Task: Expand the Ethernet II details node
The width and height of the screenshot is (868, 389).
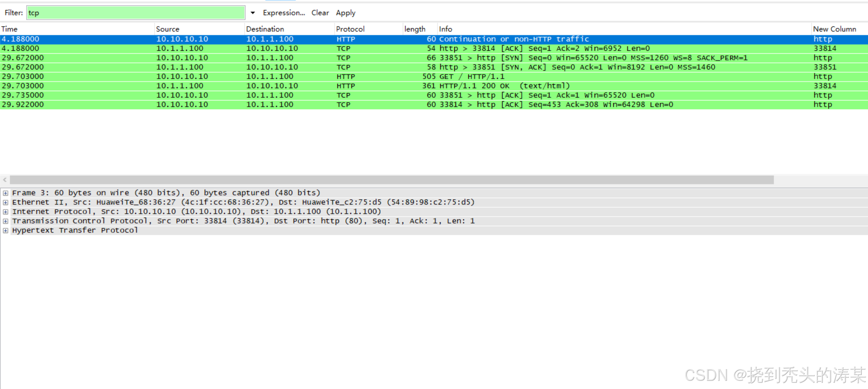Action: 5,202
